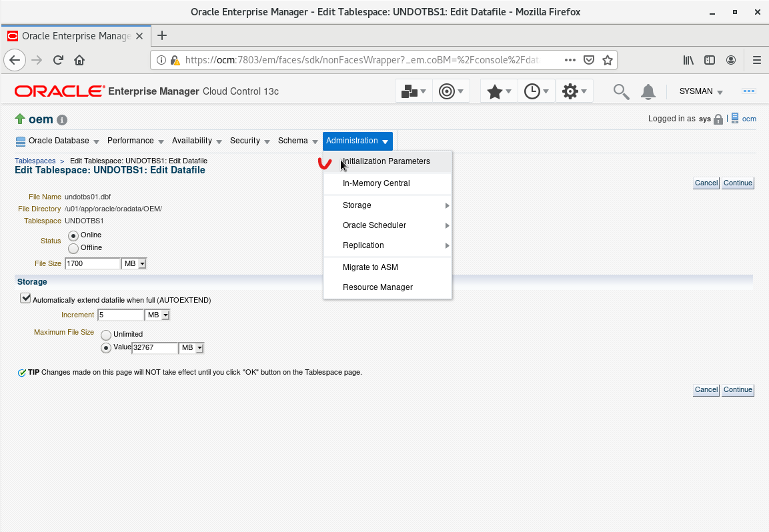Click the accessibility dots icon beside SYSMAN
769x532 pixels.
point(748,91)
